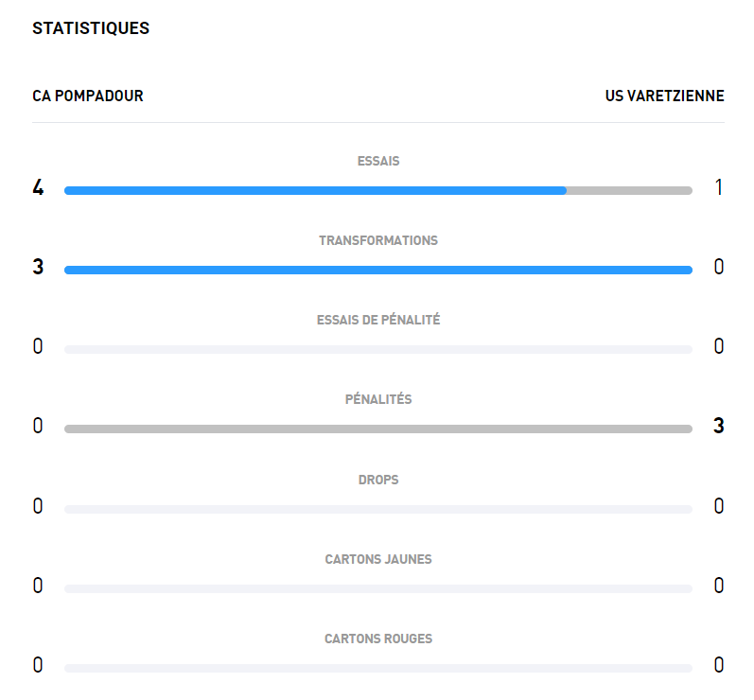Click the PÉNALITÉS stat label
The width and height of the screenshot is (754, 700).
point(378,399)
